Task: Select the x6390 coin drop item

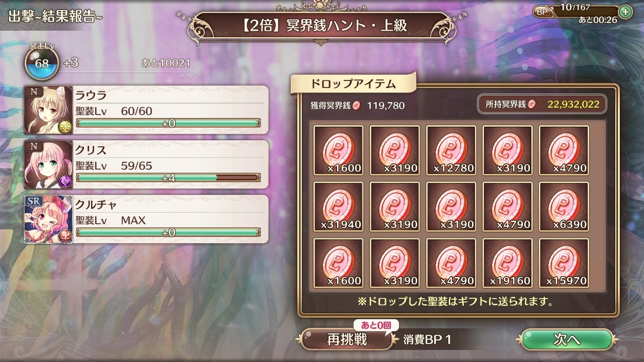Action: tap(563, 207)
